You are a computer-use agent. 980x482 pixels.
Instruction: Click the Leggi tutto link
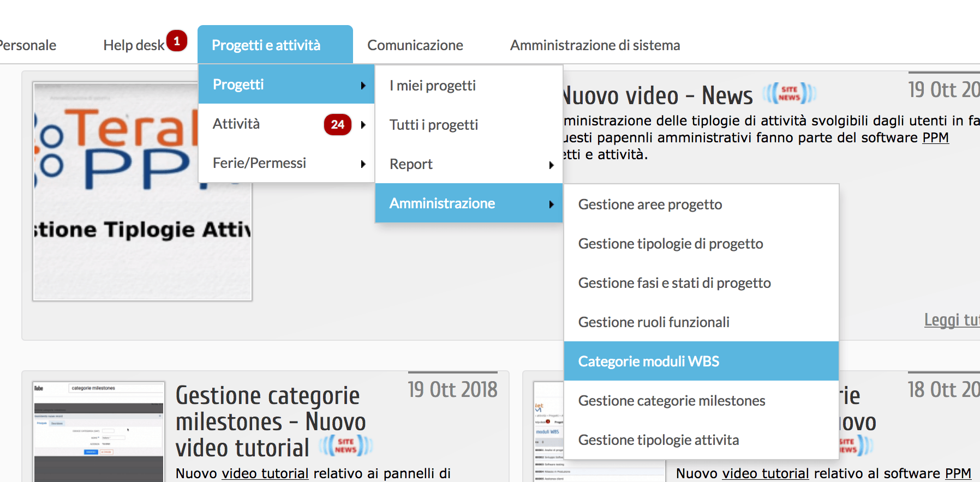pyautogui.click(x=952, y=320)
